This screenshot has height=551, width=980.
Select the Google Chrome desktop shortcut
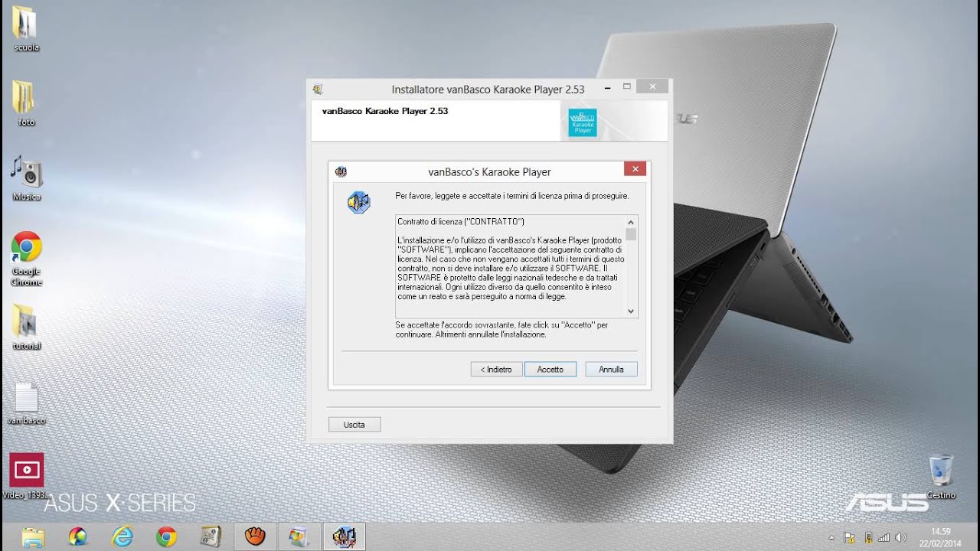26,258
